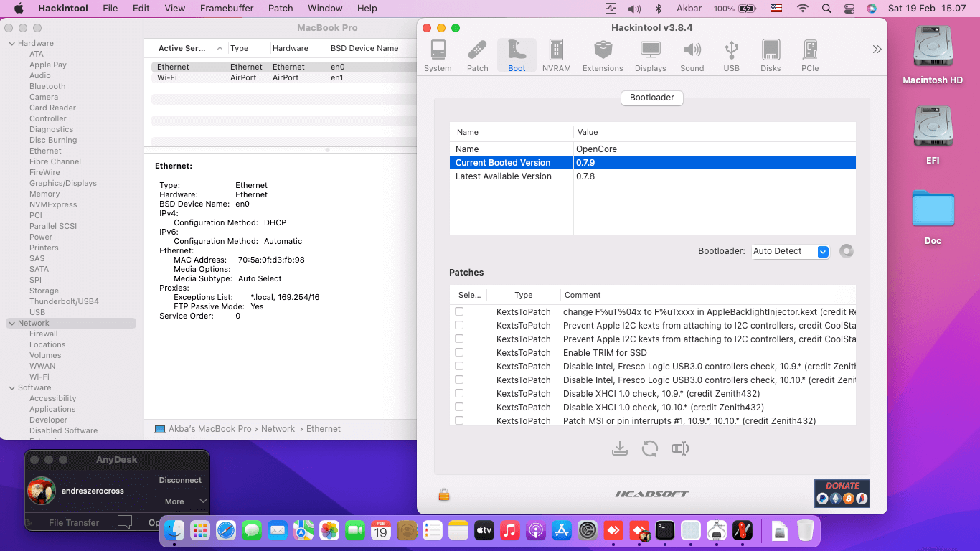This screenshot has width=980, height=551.
Task: Open the AnyDesk chat bubble icon
Action: [x=125, y=522]
